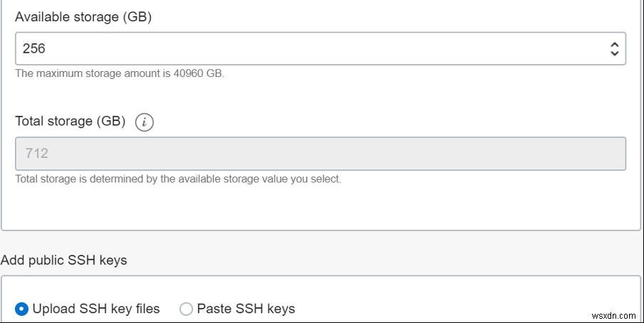Click the "Paste SSH keys" label text
This screenshot has width=644, height=323.
(246, 309)
